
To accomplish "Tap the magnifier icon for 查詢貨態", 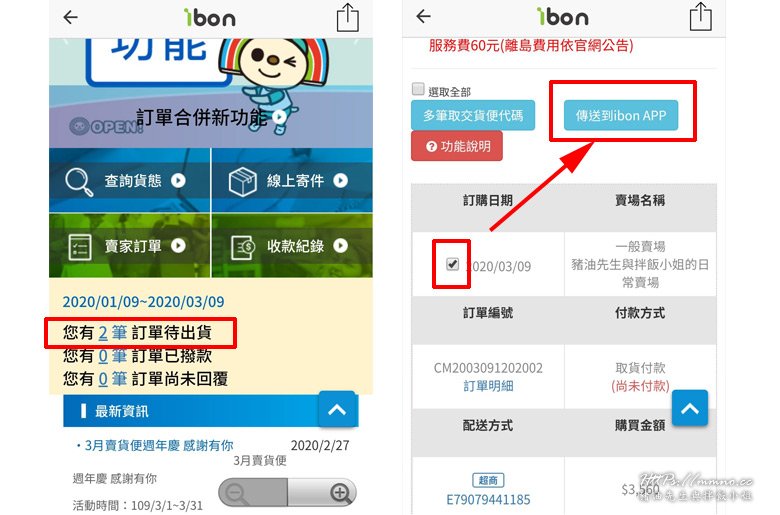I will [x=79, y=182].
